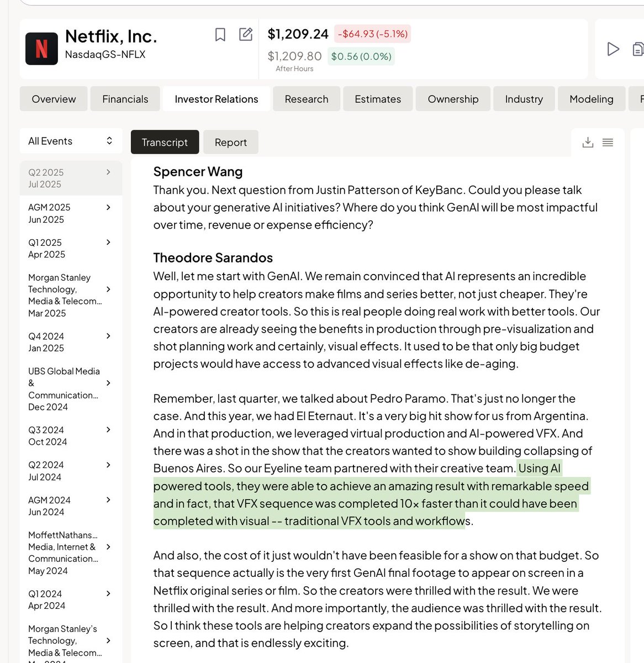Open Morgan Stanley Technology Mar 2025 event
Image resolution: width=644 pixels, height=663 pixels.
point(71,295)
